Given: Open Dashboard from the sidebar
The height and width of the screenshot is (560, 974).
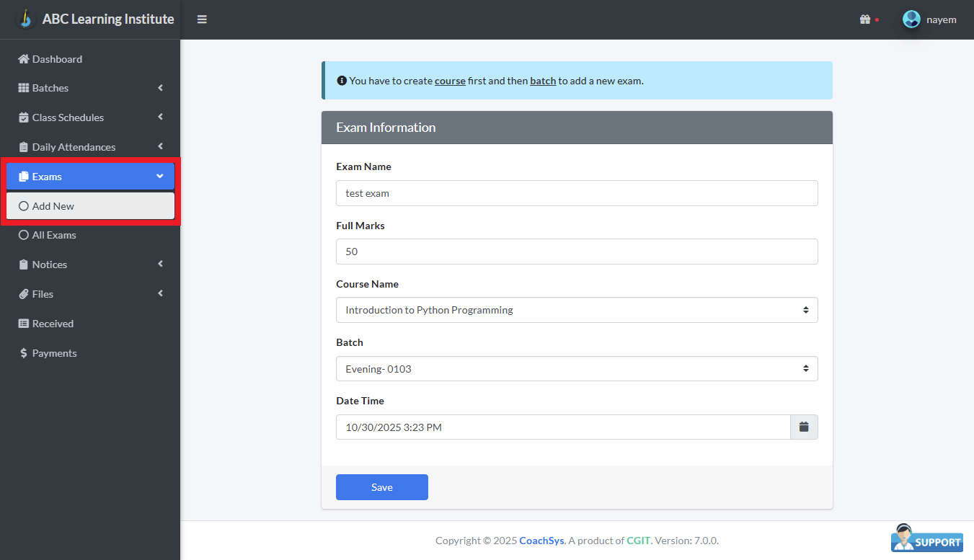Looking at the screenshot, I should (57, 59).
